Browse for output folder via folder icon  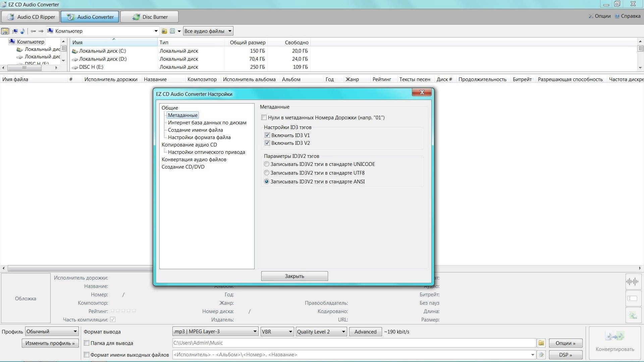pos(541,343)
